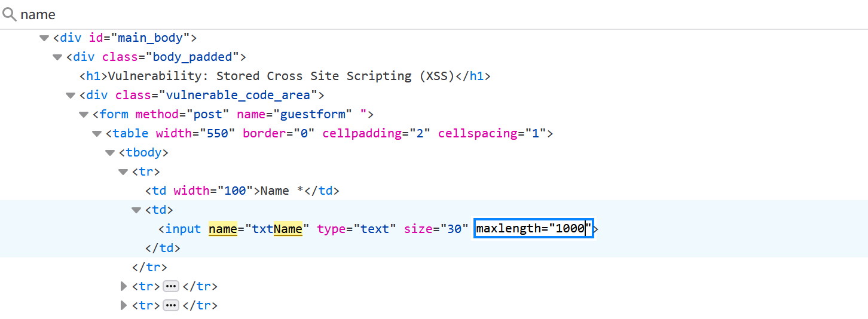Click the cellpadding="2" attribute
Screen dimensions: 868x319
377,133
